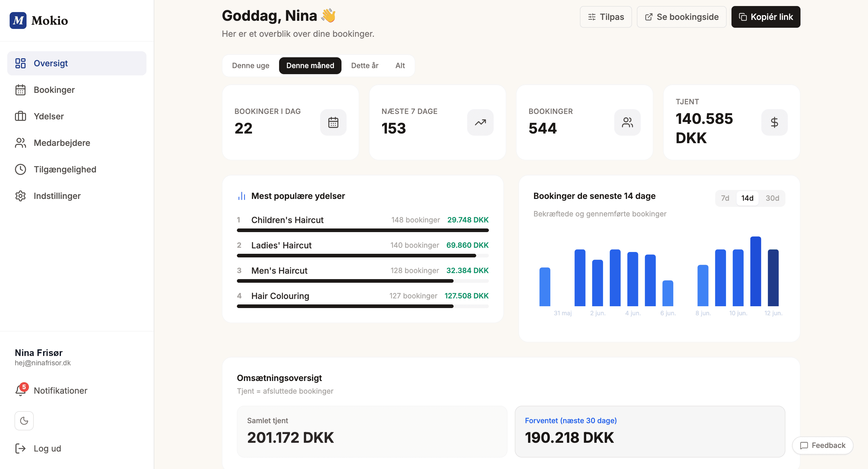Click the Children's Haircut progress bar

363,231
